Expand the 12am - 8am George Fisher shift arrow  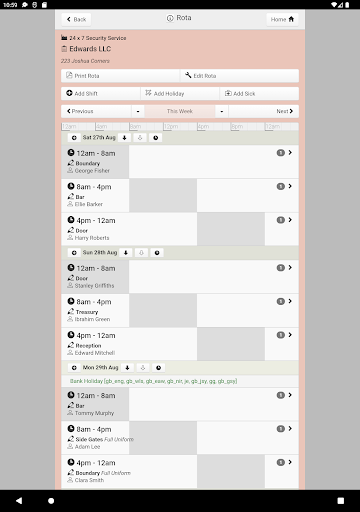(x=290, y=152)
